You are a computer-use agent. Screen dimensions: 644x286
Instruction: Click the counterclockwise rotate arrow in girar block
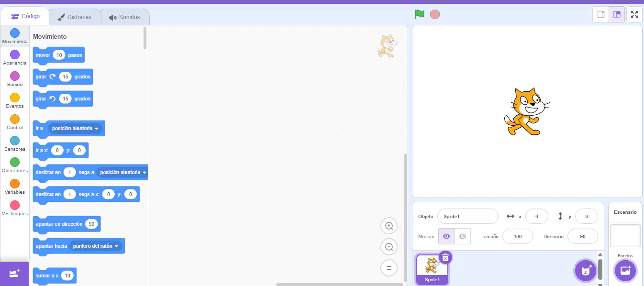[53, 99]
